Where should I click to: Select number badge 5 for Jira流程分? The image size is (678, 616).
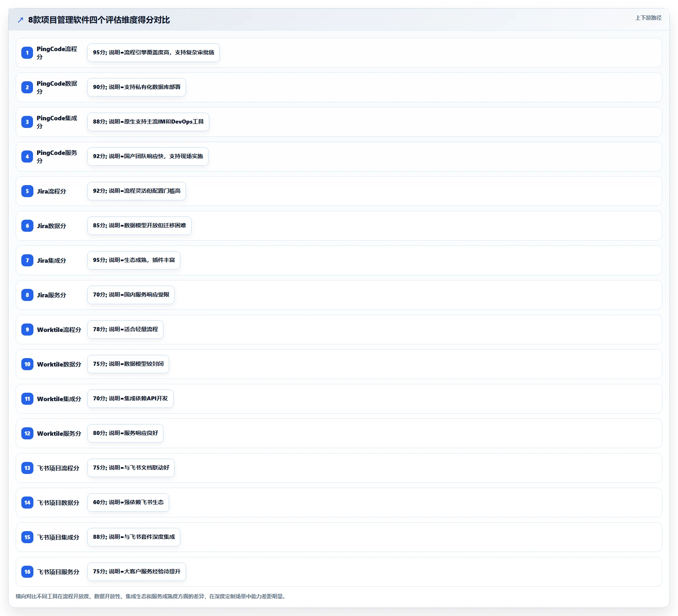coord(27,191)
